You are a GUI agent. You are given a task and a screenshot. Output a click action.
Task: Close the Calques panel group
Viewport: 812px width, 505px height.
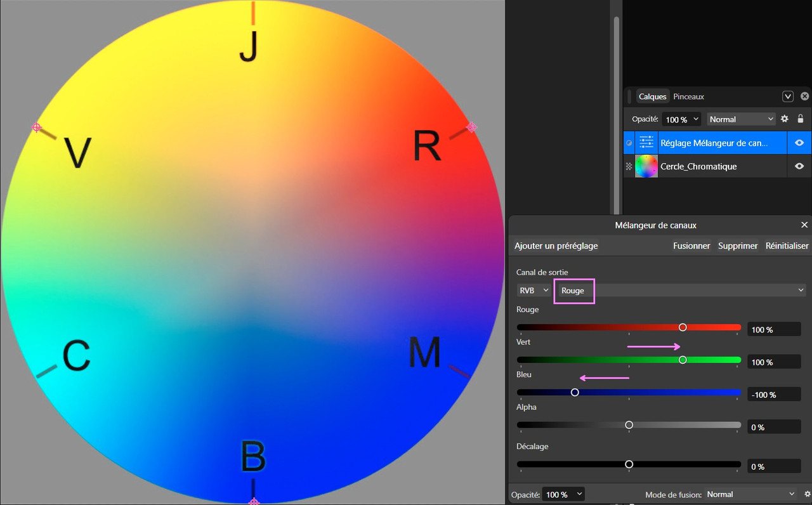(x=805, y=96)
